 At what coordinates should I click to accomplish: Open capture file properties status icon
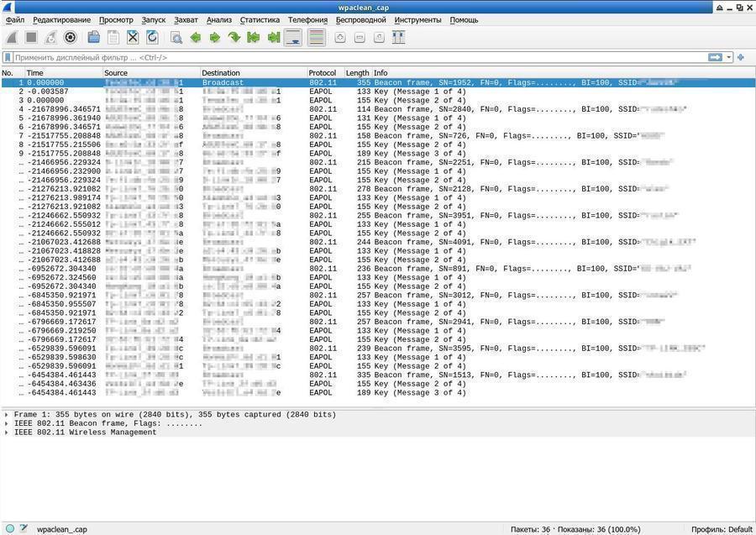pyautogui.click(x=24, y=529)
